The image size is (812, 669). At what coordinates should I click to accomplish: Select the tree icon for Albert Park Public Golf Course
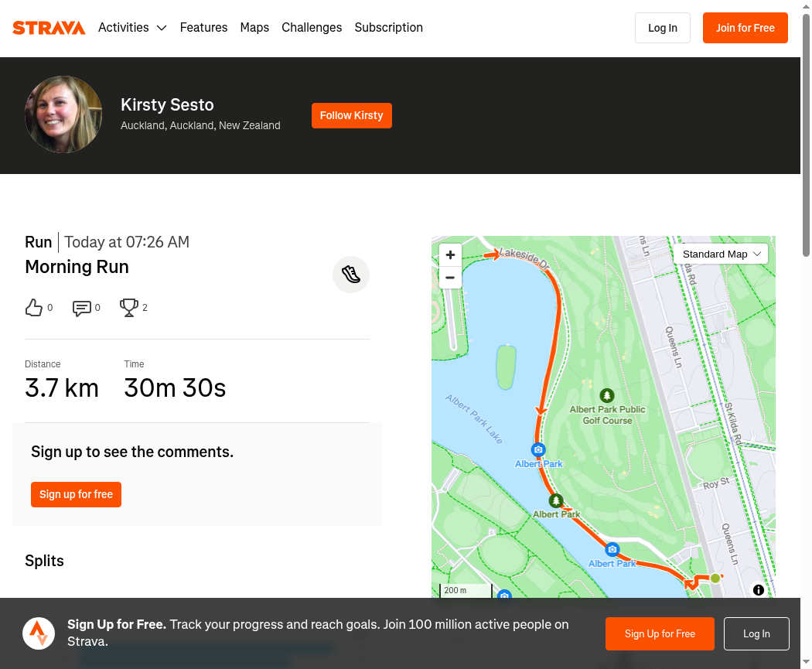tap(607, 396)
